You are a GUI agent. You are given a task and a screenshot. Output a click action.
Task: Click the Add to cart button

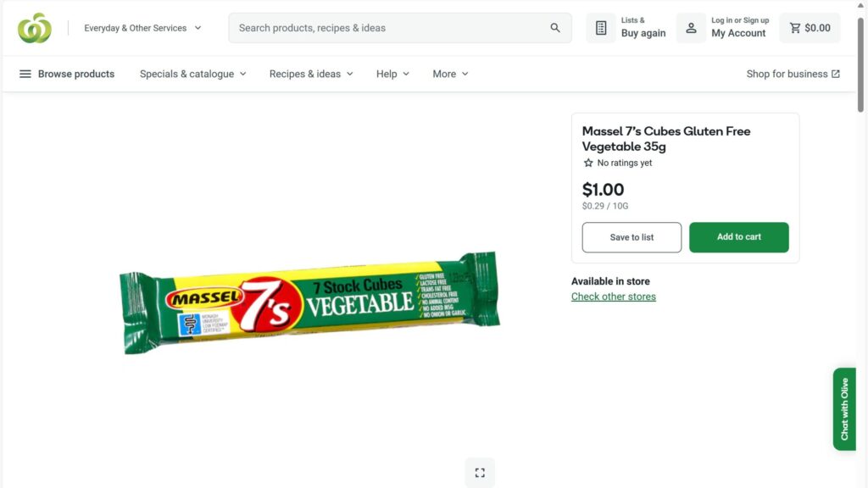click(739, 237)
